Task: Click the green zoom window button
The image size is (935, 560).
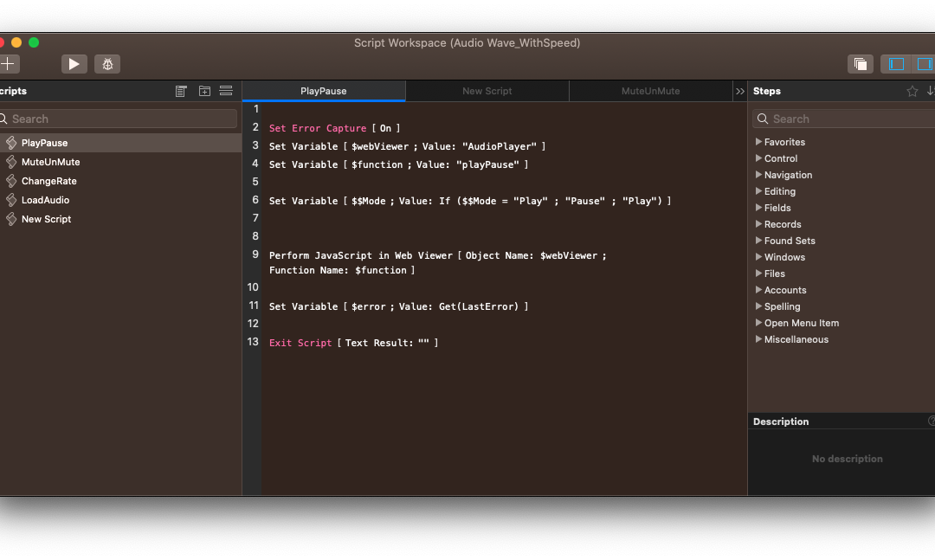Action: pos(34,42)
